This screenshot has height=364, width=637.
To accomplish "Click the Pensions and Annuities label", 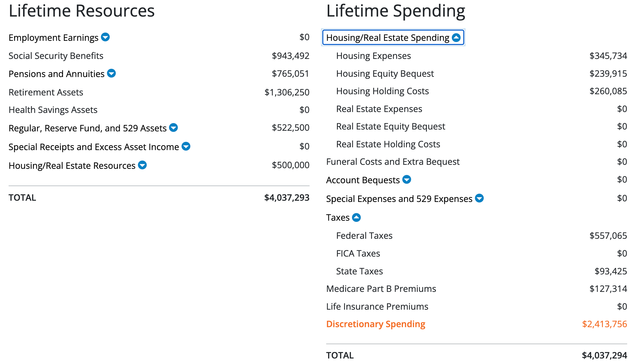I will click(57, 74).
